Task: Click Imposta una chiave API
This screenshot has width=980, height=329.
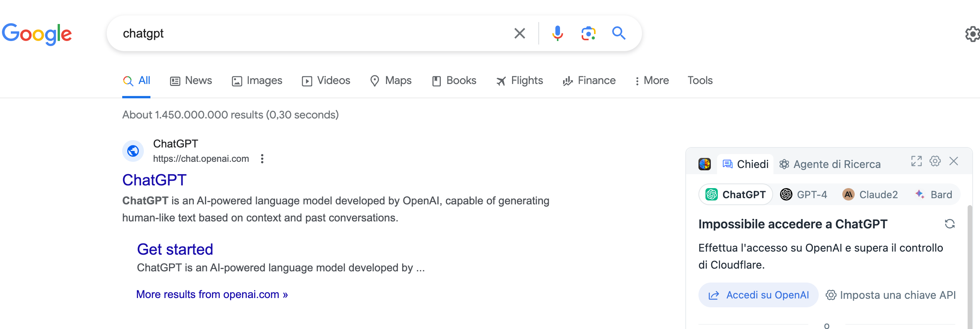Action: [891, 295]
